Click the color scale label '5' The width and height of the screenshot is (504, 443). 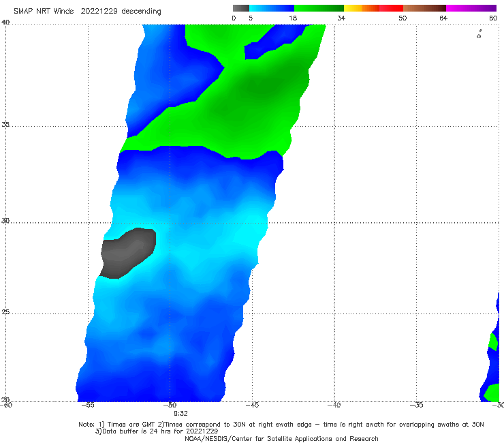point(251,18)
